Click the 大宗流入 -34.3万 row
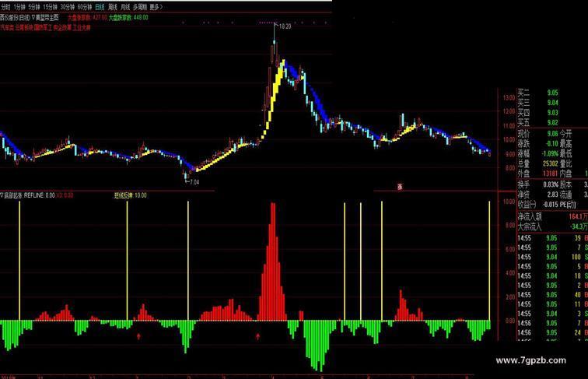The width and height of the screenshot is (588, 379). [553, 226]
